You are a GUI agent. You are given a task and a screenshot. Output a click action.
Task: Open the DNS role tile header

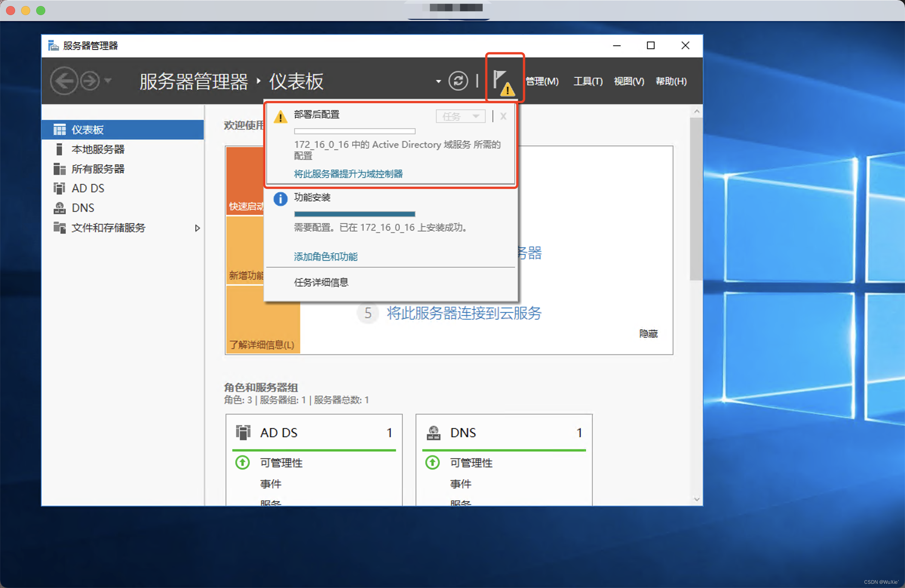504,433
